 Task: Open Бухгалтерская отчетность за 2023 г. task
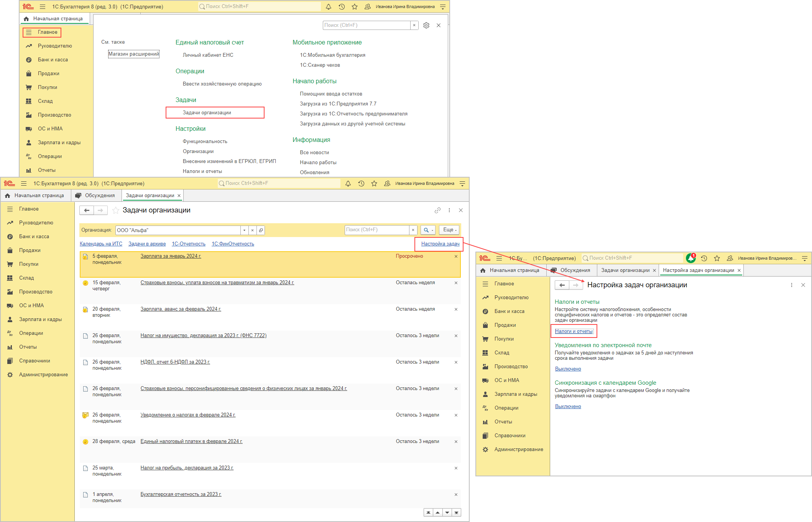(181, 494)
